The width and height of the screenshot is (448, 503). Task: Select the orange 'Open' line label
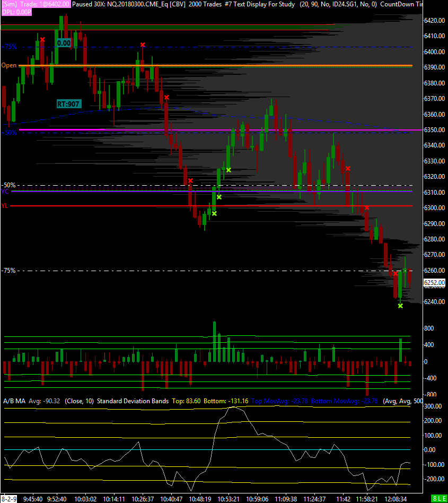pyautogui.click(x=8, y=65)
